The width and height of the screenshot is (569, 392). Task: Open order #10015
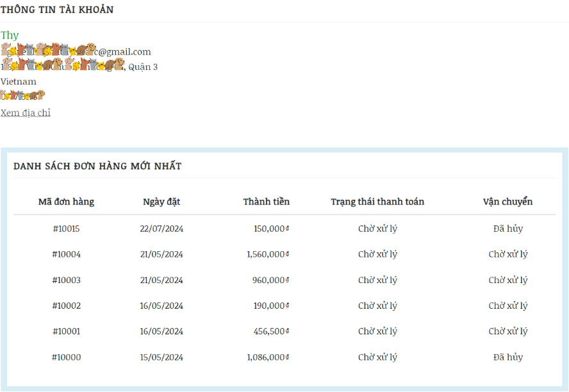click(x=66, y=229)
